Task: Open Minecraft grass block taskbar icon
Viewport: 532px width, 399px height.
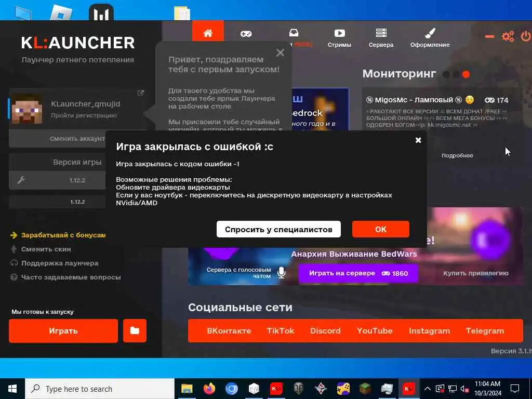Action: pos(365,389)
